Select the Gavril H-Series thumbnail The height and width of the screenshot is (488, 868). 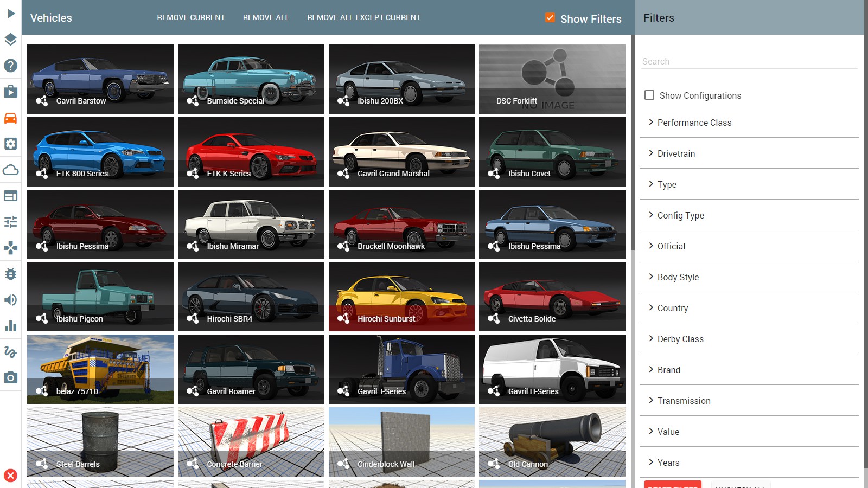552,369
